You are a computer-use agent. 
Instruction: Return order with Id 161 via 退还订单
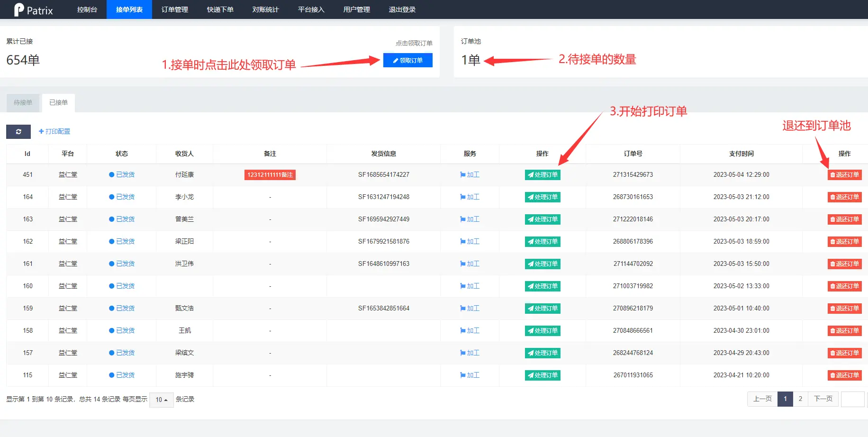click(845, 264)
